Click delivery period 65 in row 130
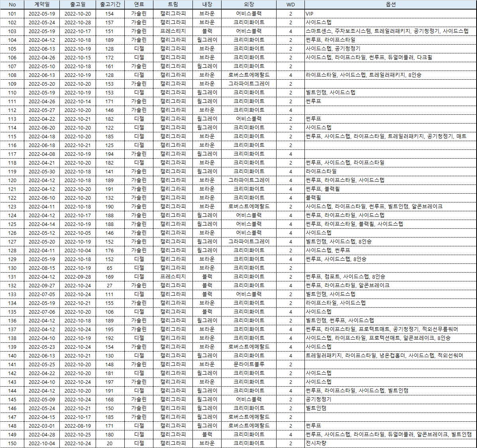Image resolution: width=477 pixels, height=448 pixels. click(110, 268)
